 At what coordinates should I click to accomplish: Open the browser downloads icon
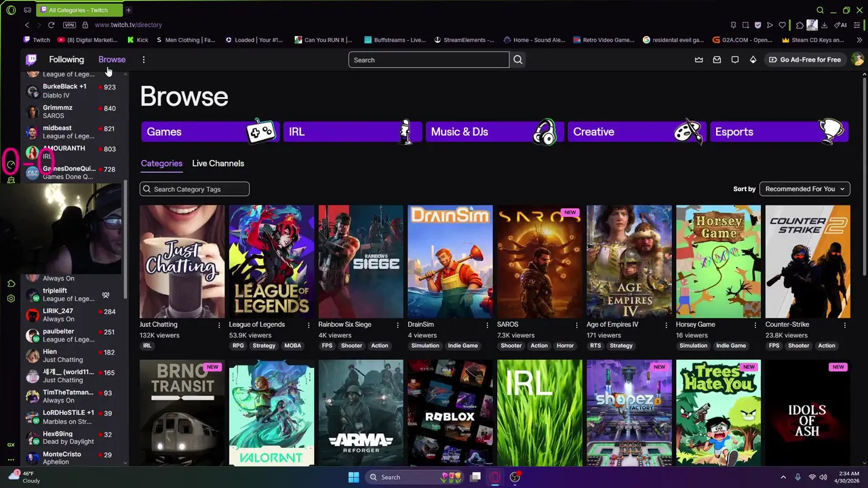[x=824, y=25]
